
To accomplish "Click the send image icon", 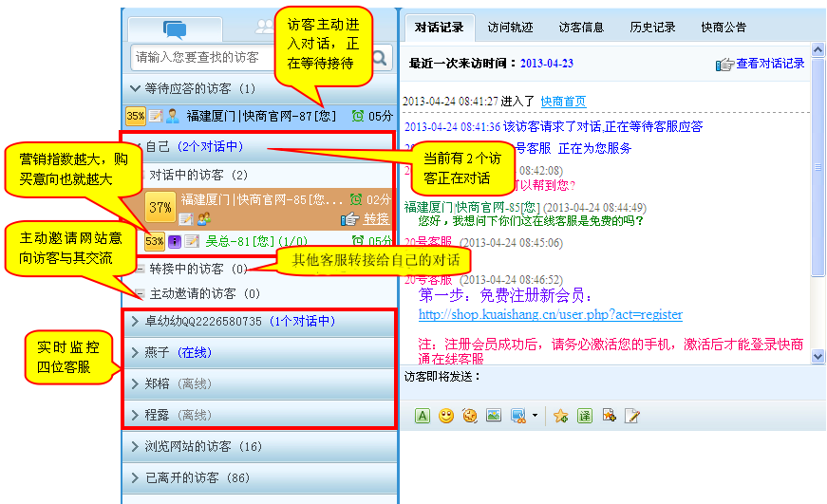I will click(494, 416).
